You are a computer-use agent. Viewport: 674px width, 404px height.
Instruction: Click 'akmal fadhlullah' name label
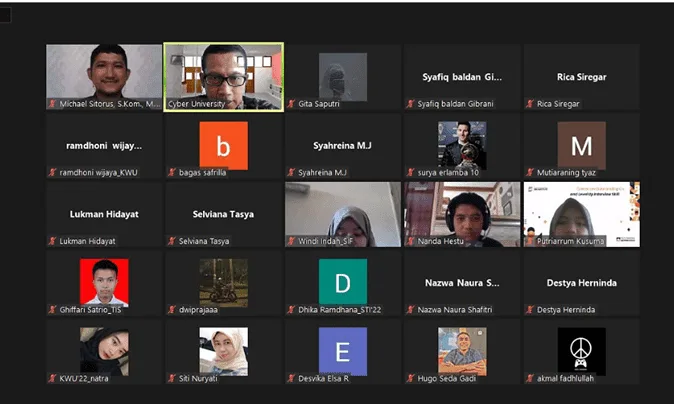coord(565,378)
